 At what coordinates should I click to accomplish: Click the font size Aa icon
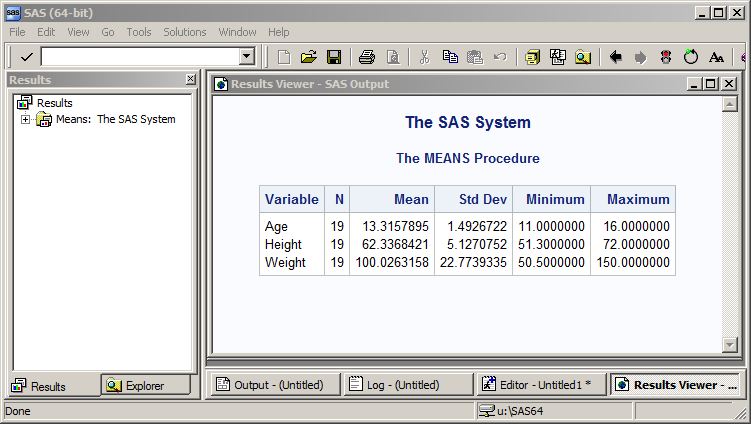click(716, 57)
